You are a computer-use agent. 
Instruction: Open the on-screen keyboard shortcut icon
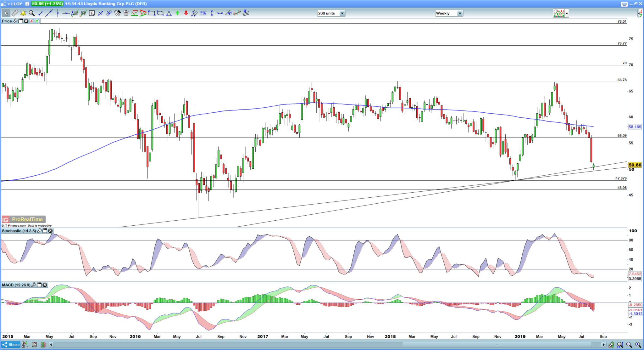(624, 4)
